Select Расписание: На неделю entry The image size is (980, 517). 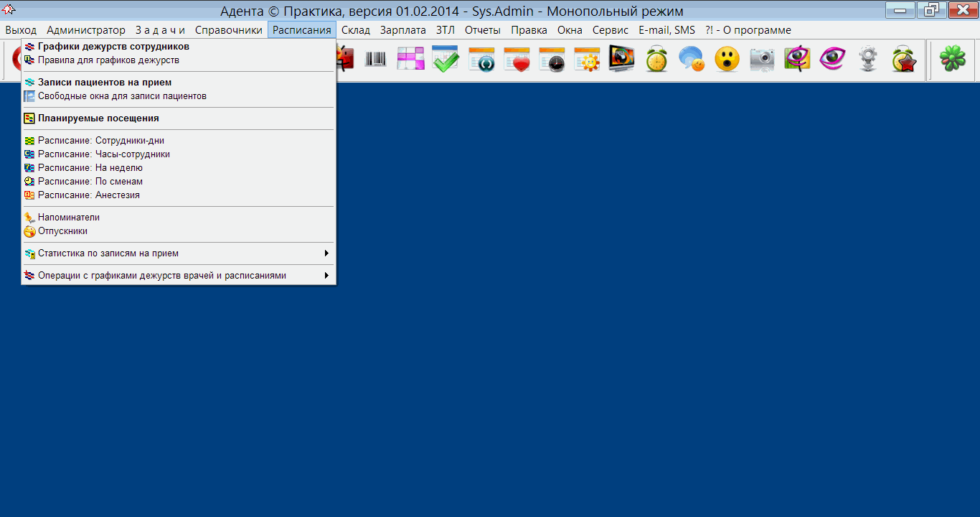(x=90, y=168)
